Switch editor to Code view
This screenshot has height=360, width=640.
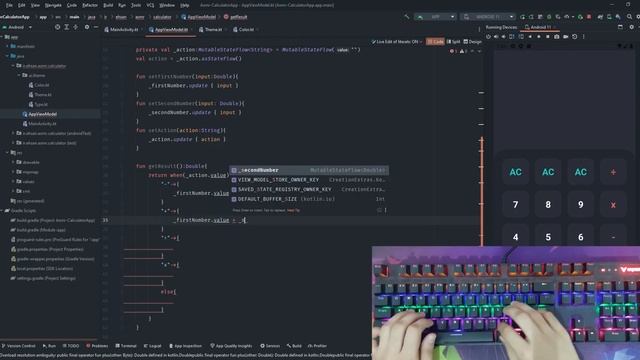click(x=436, y=42)
